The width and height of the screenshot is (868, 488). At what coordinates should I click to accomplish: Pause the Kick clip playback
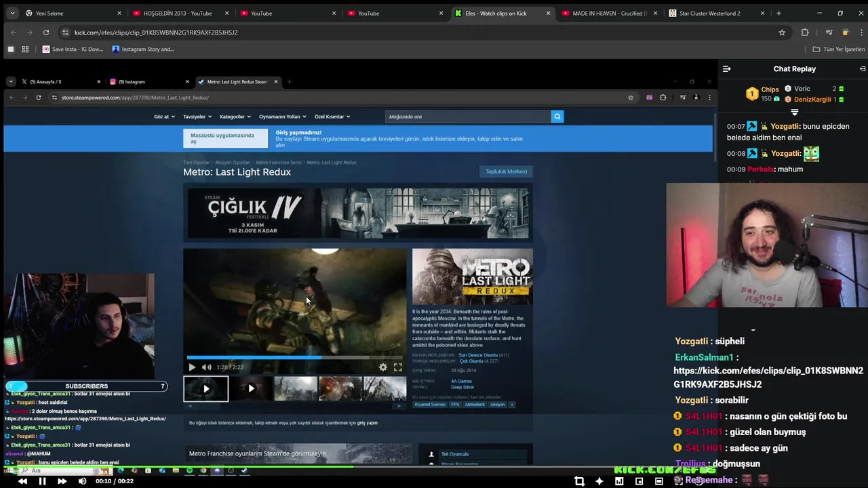pos(42,481)
